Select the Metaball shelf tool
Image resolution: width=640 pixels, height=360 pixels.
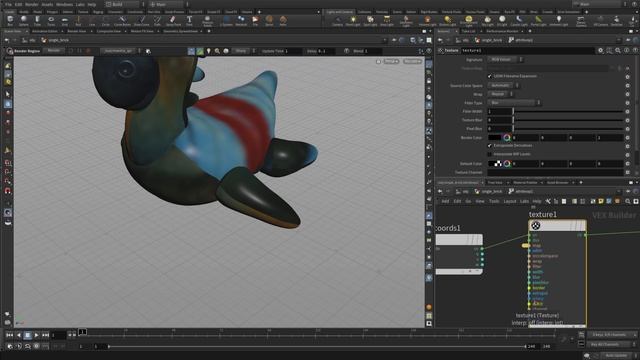point(241,20)
